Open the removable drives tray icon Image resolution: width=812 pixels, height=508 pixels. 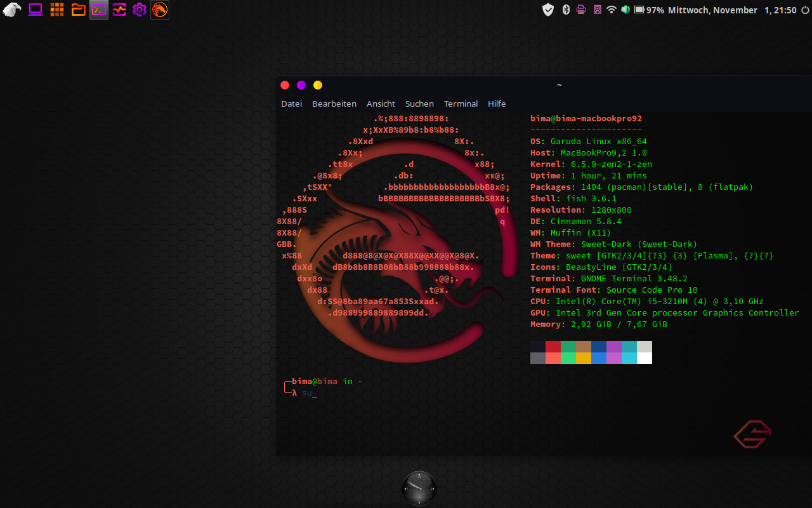[597, 10]
